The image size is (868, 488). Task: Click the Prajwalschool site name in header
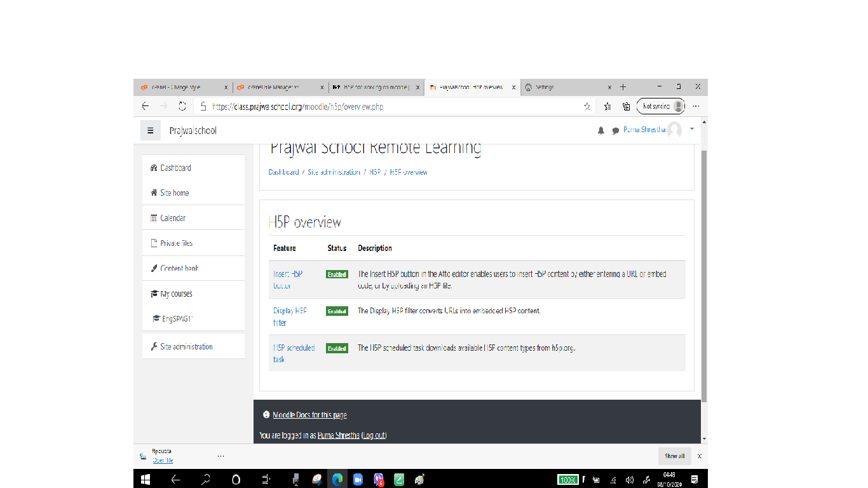point(193,131)
